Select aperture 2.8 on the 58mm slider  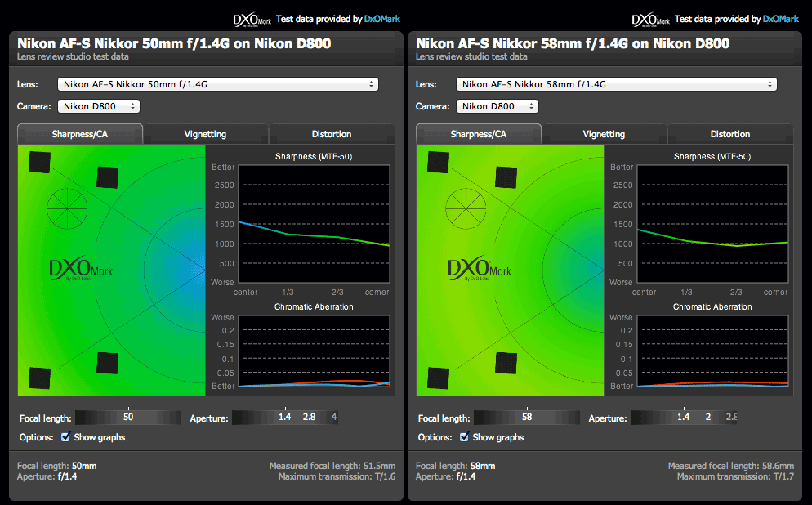(731, 417)
